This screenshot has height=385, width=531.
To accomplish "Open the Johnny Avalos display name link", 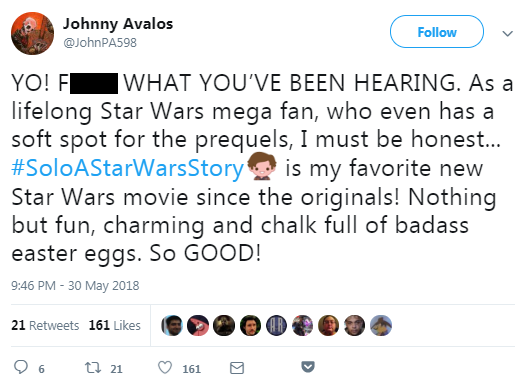I will tap(118, 24).
